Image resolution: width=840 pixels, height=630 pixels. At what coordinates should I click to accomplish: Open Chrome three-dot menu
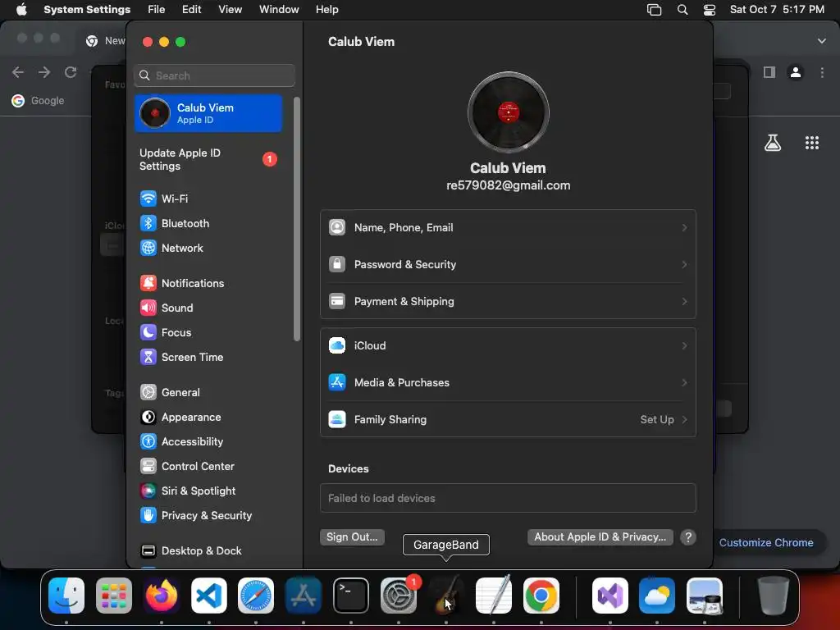(x=822, y=72)
